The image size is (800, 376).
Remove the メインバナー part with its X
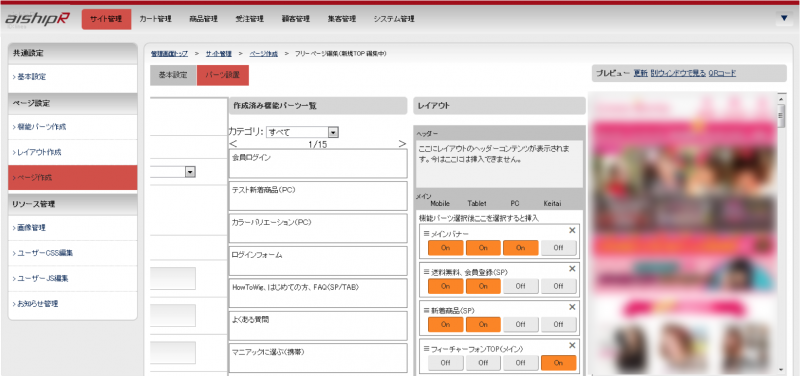572,231
